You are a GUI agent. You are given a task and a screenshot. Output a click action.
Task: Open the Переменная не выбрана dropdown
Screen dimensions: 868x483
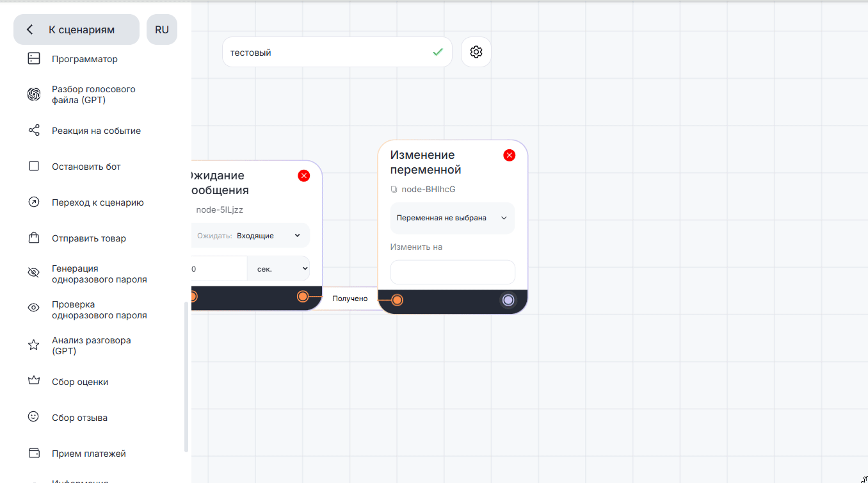click(452, 218)
